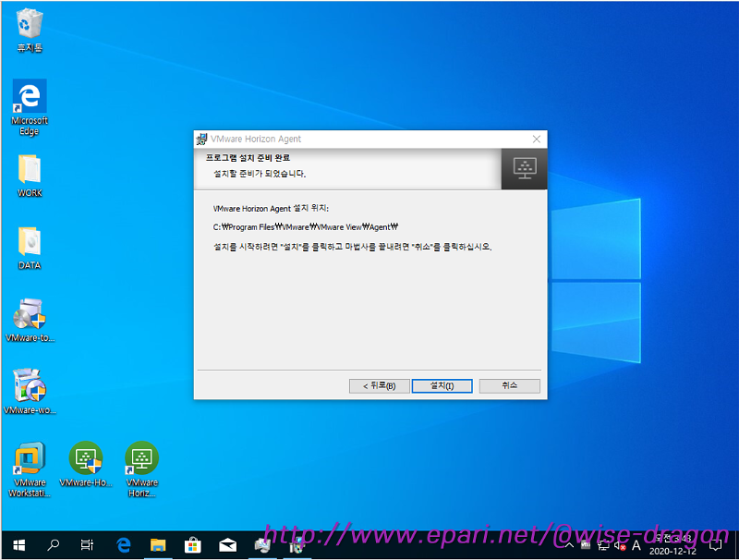Screen dimensions: 739x560
Task: Show hidden system tray icons
Action: (569, 546)
